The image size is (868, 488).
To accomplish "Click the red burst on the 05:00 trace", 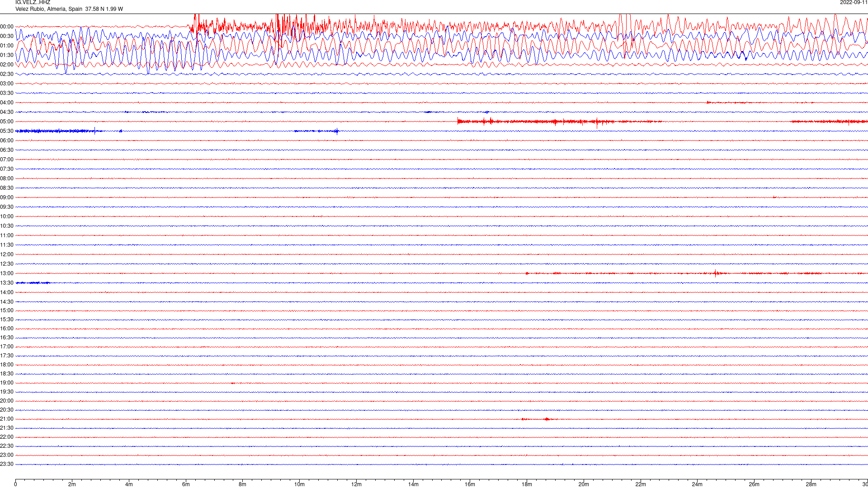I will click(559, 122).
